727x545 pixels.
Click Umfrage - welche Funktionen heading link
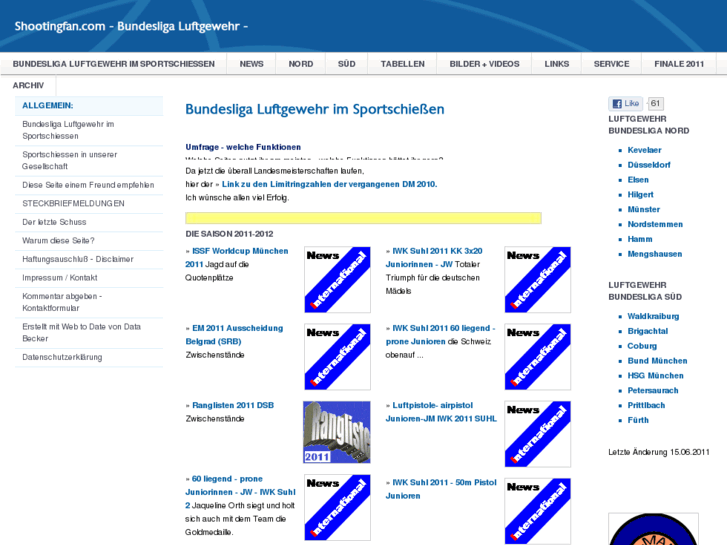pos(243,147)
